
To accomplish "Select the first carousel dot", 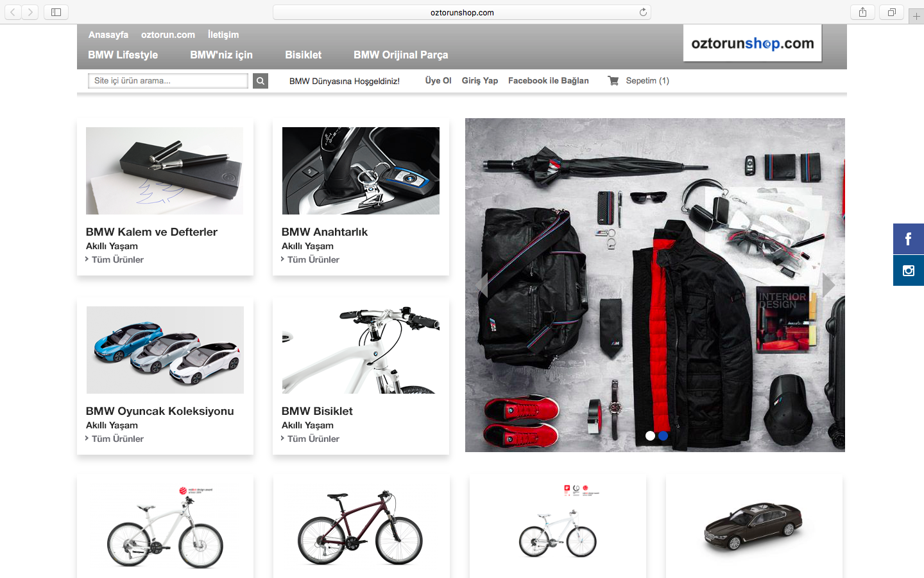I will (x=650, y=435).
